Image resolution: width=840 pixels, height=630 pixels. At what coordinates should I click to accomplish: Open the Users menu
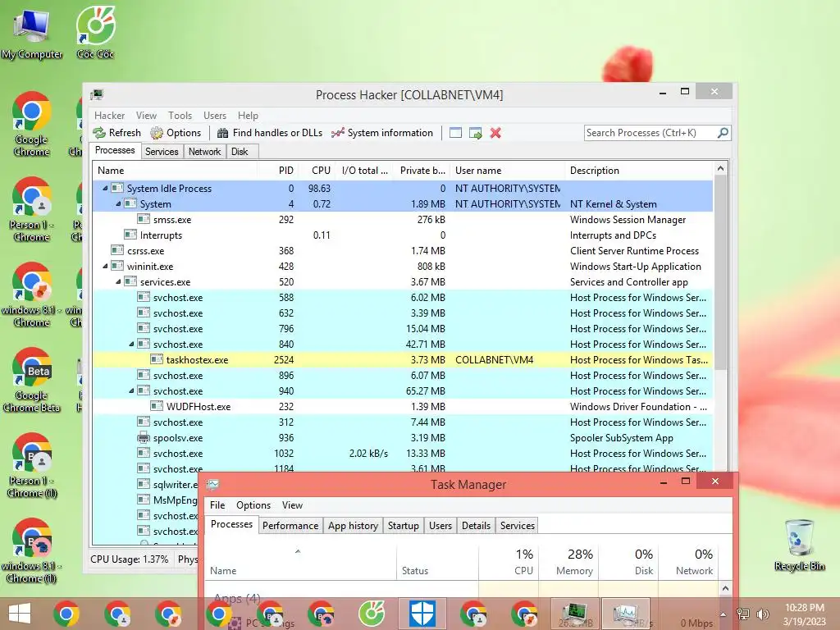point(215,115)
